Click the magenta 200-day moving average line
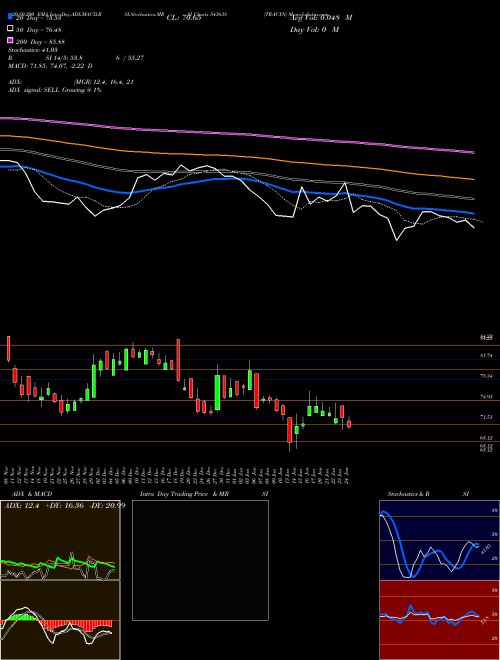 tap(236, 134)
